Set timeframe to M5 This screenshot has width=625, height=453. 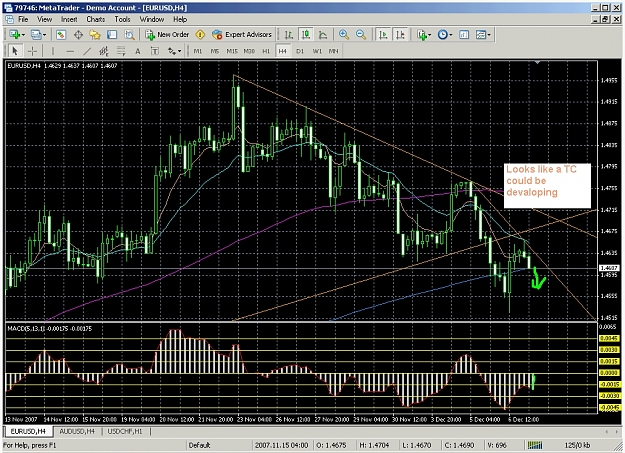pyautogui.click(x=215, y=51)
